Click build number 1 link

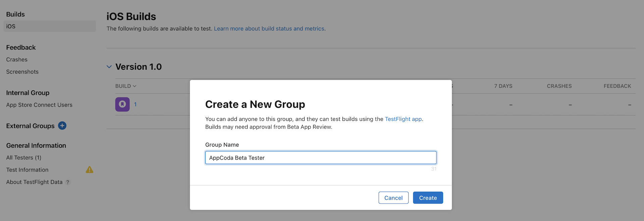click(135, 104)
